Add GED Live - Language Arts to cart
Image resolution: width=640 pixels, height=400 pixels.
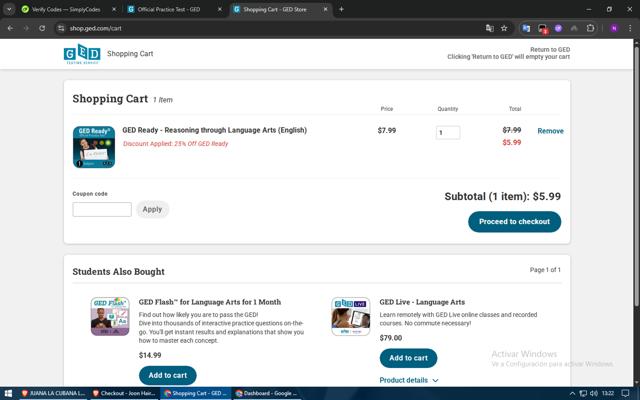(408, 358)
